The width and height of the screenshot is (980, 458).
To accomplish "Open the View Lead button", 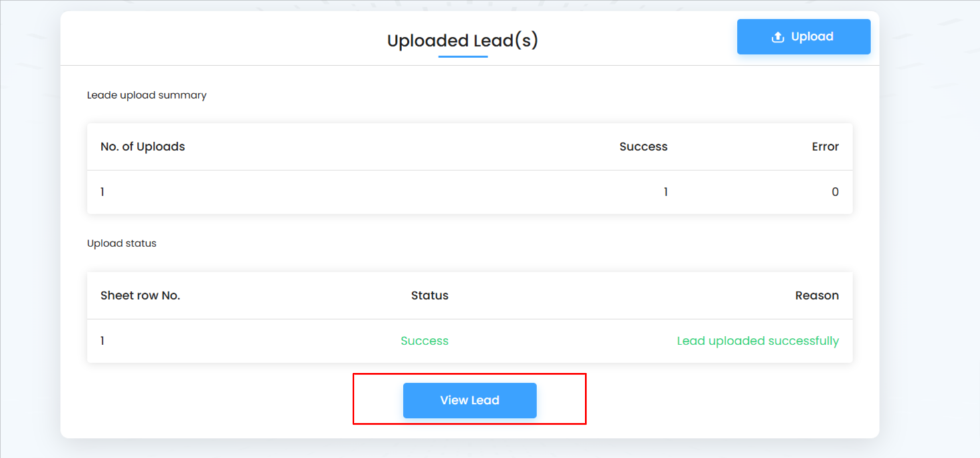I will pyautogui.click(x=470, y=401).
